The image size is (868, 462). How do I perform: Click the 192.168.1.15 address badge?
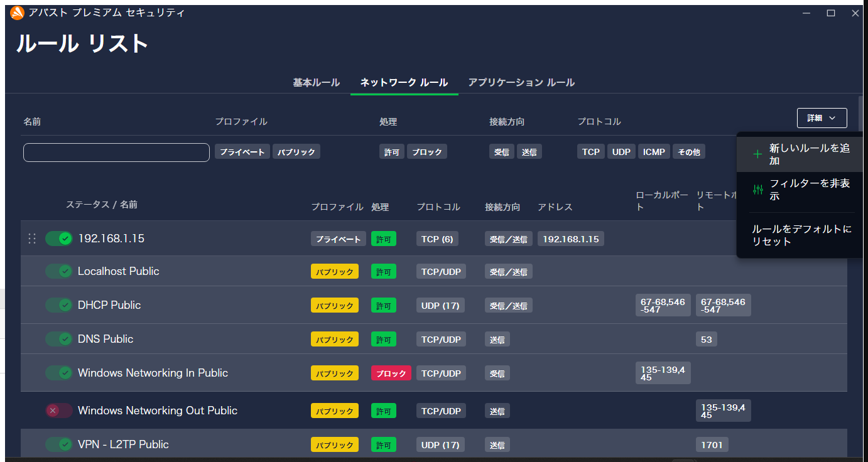[x=571, y=239]
